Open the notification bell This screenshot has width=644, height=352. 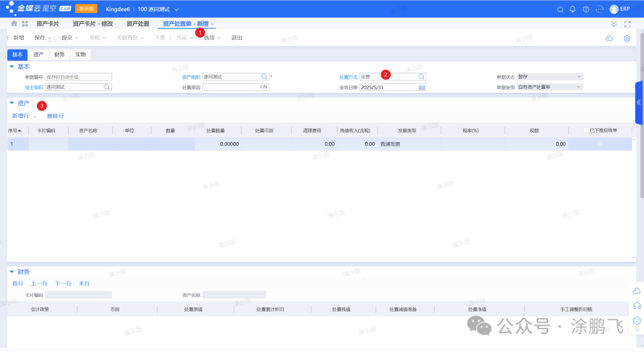(573, 10)
